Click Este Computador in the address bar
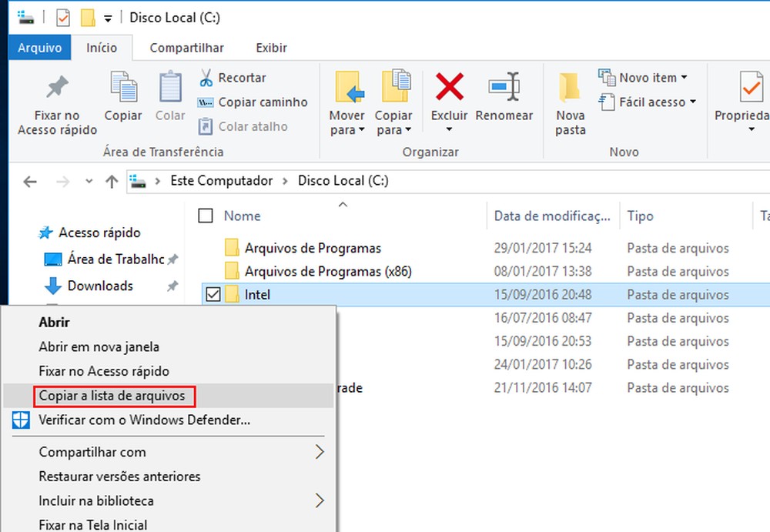 pyautogui.click(x=221, y=181)
